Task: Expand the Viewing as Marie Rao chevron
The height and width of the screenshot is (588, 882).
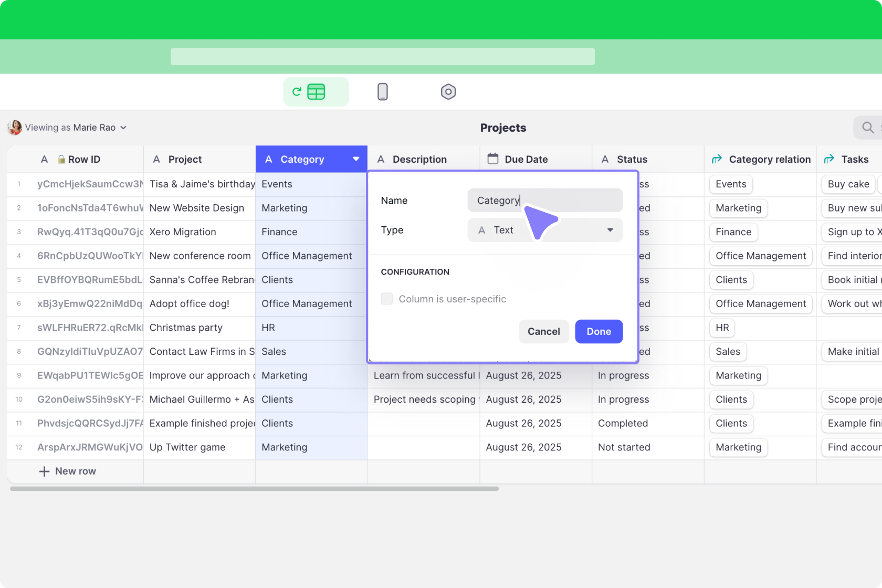Action: 123,128
